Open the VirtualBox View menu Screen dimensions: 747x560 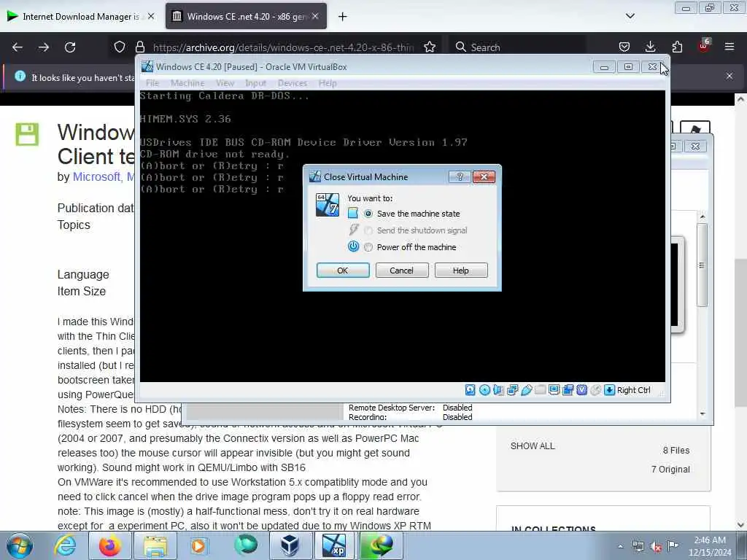tap(225, 83)
